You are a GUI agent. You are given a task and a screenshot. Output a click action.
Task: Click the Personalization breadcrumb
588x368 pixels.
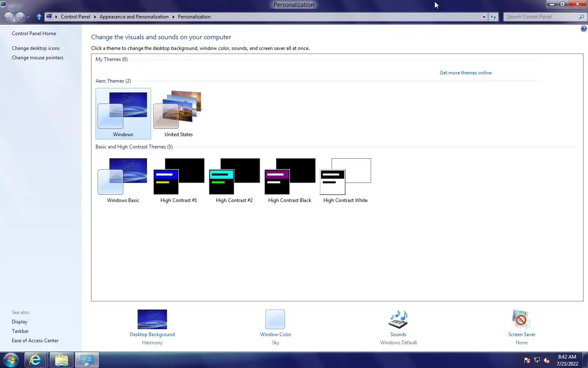pyautogui.click(x=194, y=17)
